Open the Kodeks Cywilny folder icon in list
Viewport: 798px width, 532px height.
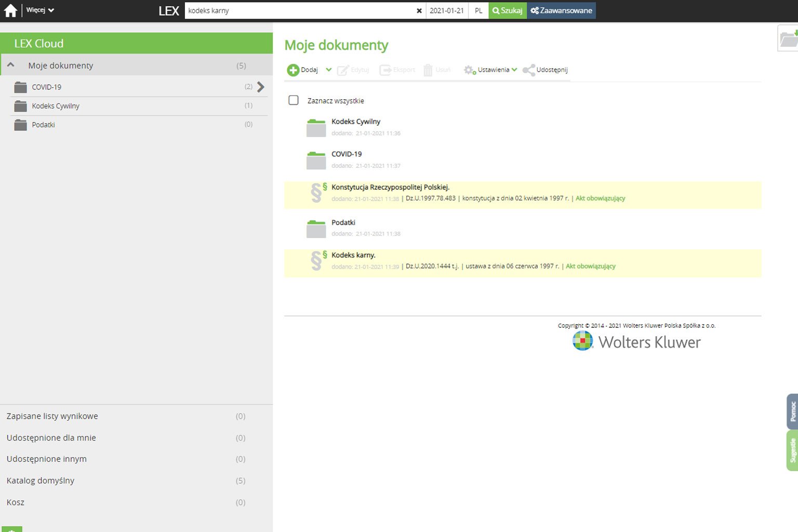tap(316, 128)
